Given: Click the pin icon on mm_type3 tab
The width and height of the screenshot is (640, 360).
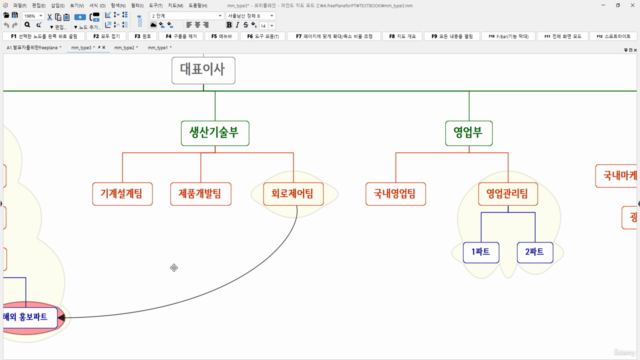Looking at the screenshot, I should (99, 47).
